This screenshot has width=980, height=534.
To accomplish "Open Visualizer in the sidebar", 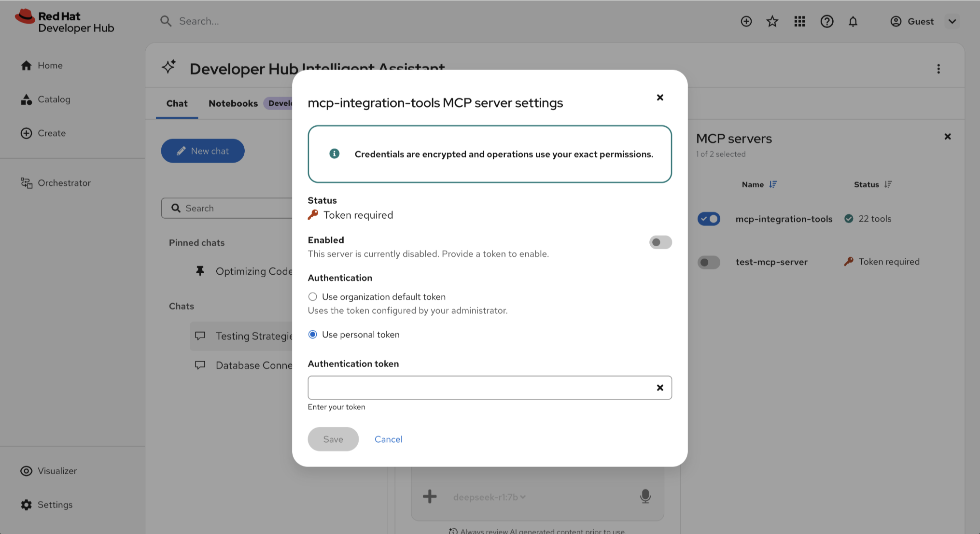I will 49,471.
